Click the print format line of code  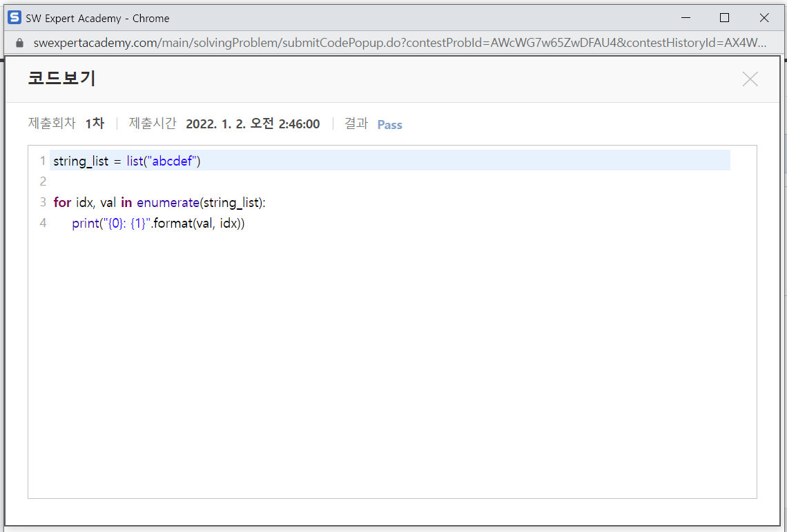[158, 223]
